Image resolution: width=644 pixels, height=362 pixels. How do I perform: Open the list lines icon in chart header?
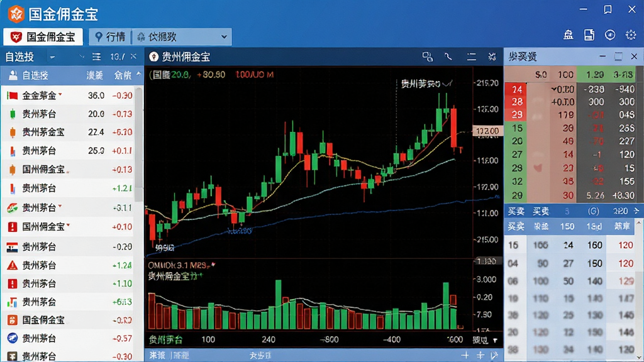(x=471, y=57)
